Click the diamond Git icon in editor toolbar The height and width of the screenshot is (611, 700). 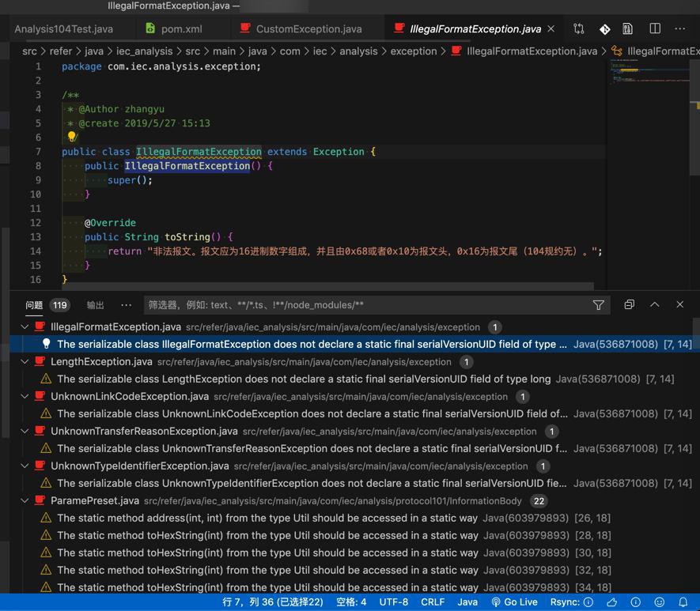pos(604,28)
